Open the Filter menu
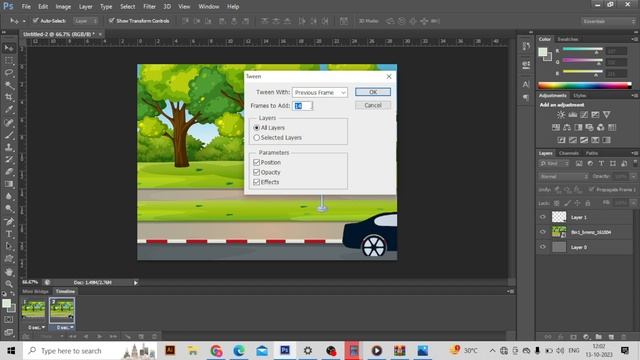Image resolution: width=640 pixels, height=360 pixels. click(x=149, y=7)
